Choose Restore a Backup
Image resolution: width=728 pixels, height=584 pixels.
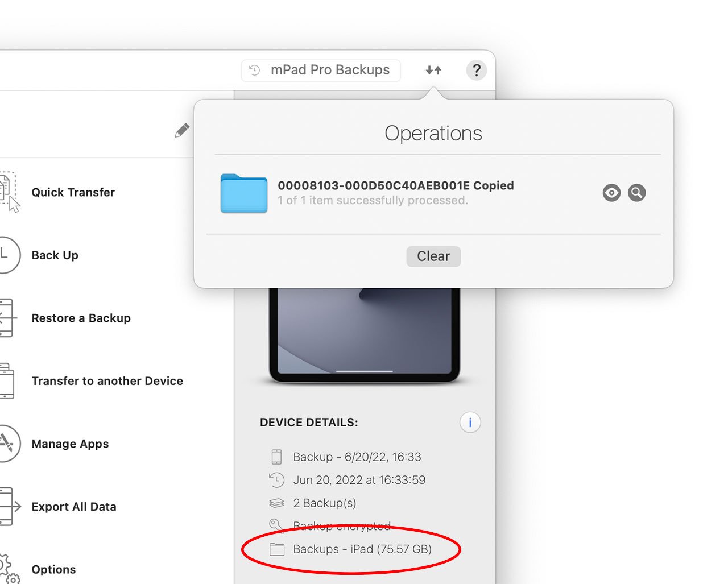click(81, 318)
